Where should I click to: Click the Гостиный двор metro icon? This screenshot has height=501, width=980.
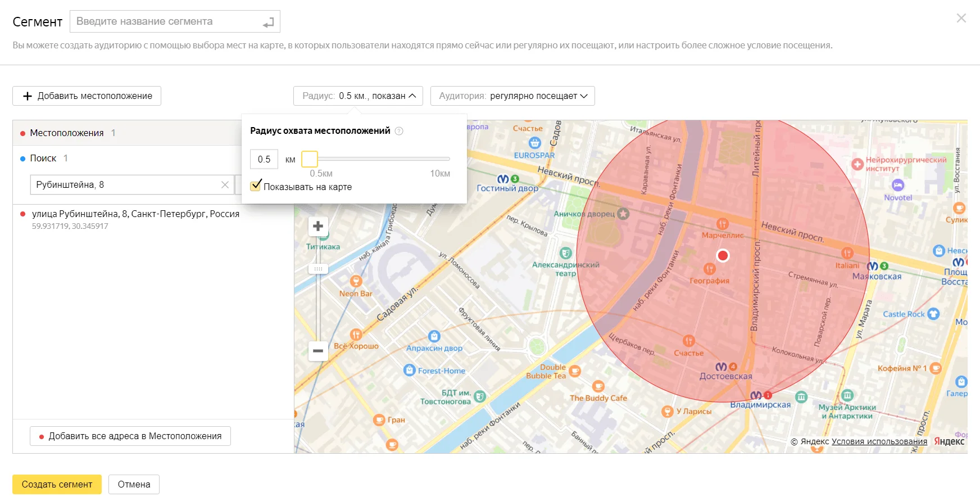(x=503, y=179)
